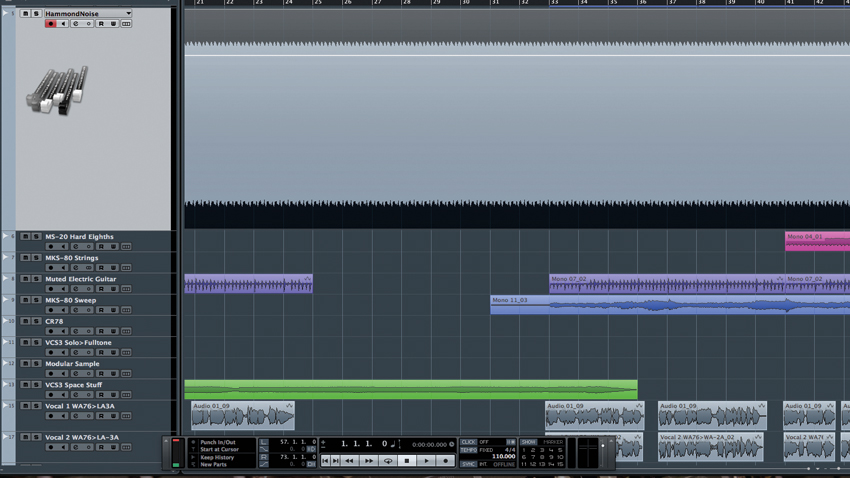Image resolution: width=850 pixels, height=478 pixels.
Task: Expand the MS-20 Hard Eighths track
Action: pyautogui.click(x=5, y=237)
